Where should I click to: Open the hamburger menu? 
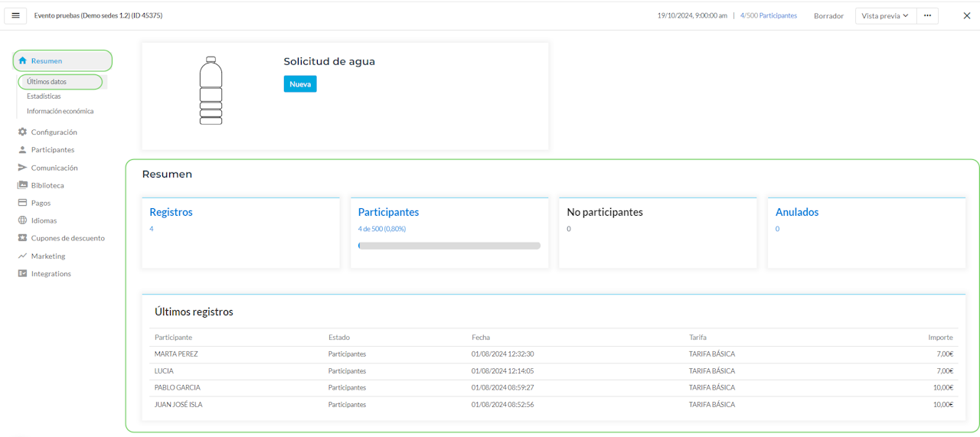click(x=15, y=15)
